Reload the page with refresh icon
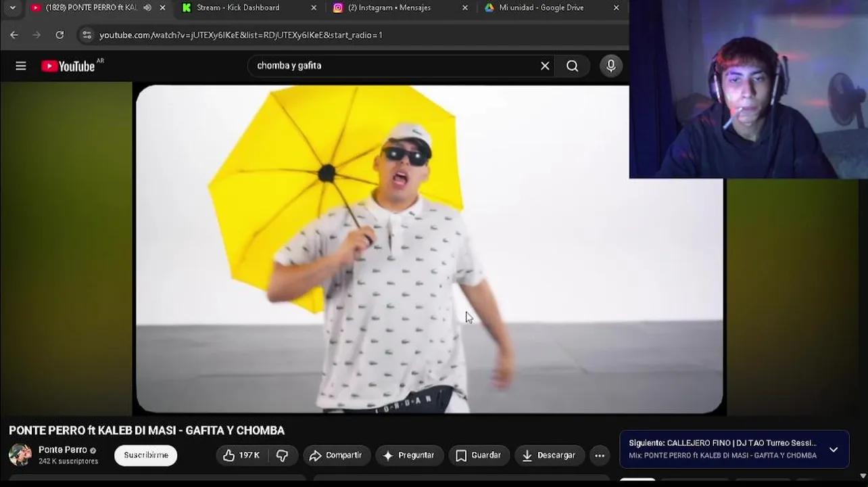868x487 pixels. click(x=59, y=35)
